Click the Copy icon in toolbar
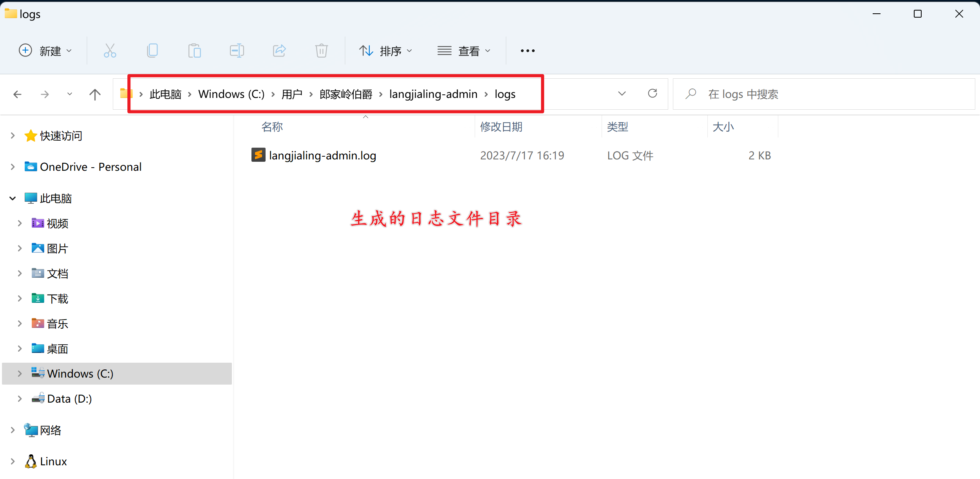This screenshot has width=980, height=479. click(x=152, y=51)
